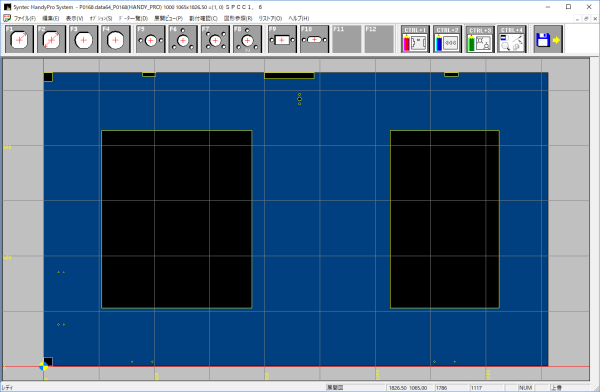This screenshot has width=600, height=392.
Task: Select the F9 rectangular cutout tool
Action: click(x=282, y=39)
